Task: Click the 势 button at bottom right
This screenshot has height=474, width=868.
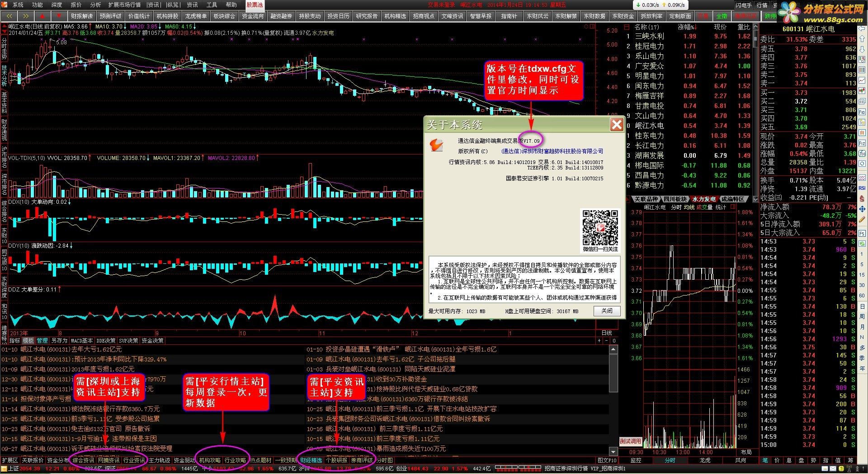Action: coord(814,460)
